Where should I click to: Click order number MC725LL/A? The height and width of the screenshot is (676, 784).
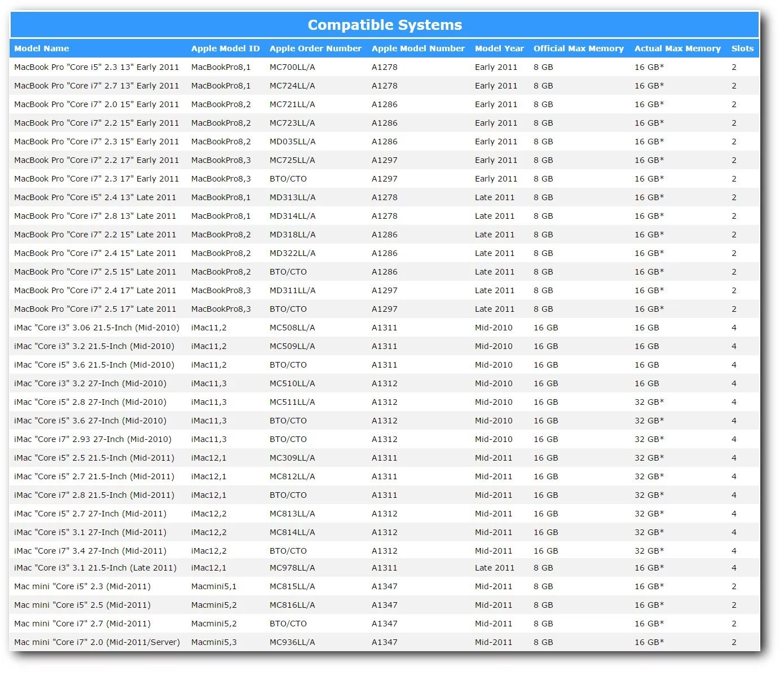[292, 160]
